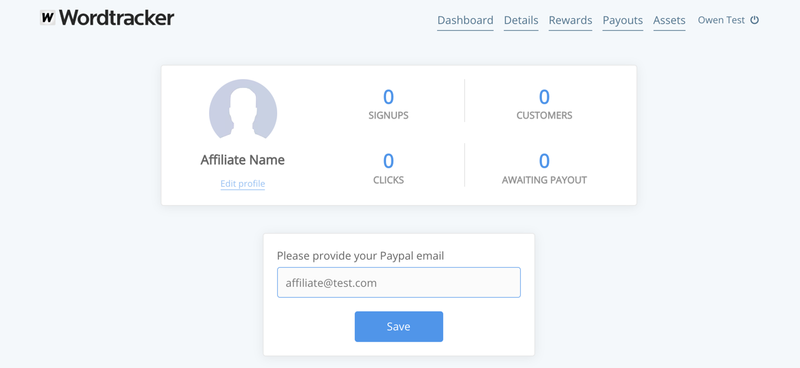Navigate to Payouts
Screen dimensions: 800x368
point(622,20)
